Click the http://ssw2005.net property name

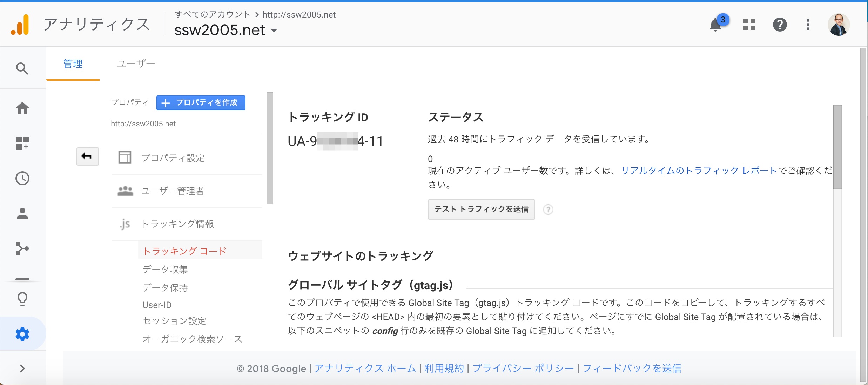tap(143, 124)
